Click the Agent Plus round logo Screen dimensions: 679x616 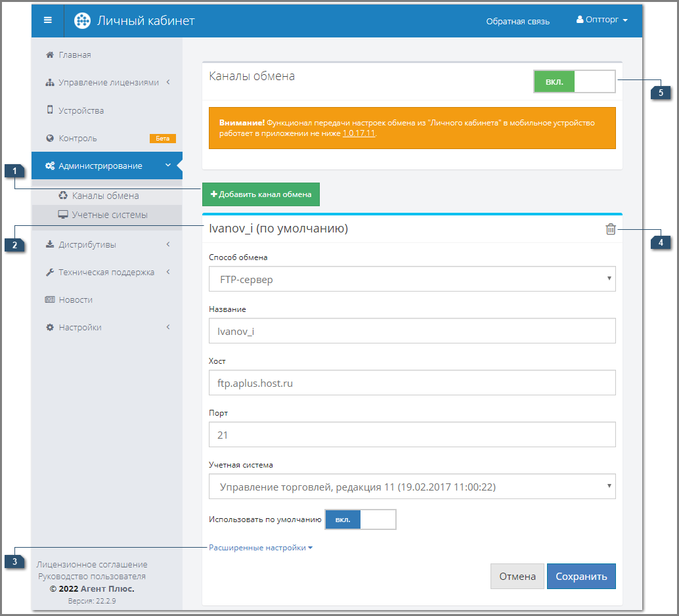tap(82, 20)
